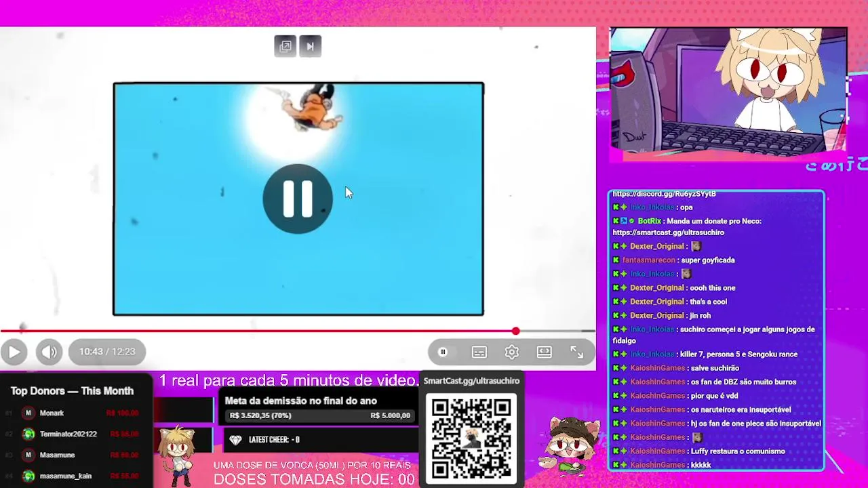Click the diamond icon beside Latest Cheer
Viewport: 868px width, 488px height.
(235, 440)
